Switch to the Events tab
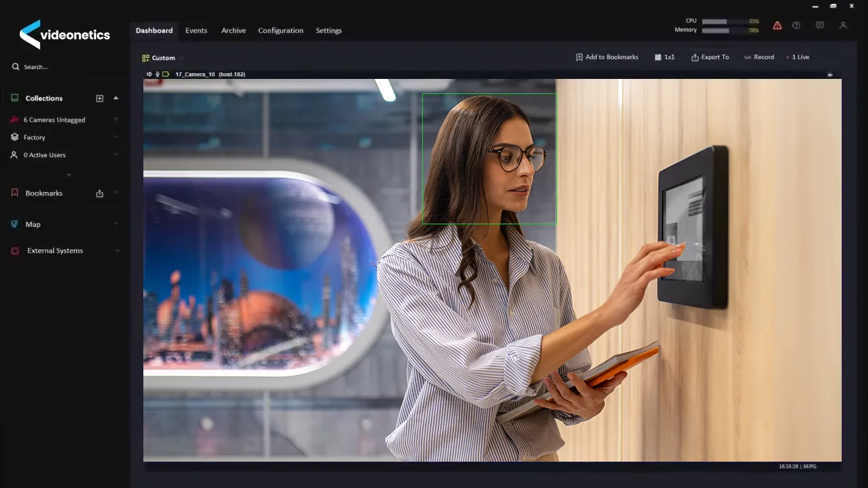868x488 pixels. tap(196, 31)
